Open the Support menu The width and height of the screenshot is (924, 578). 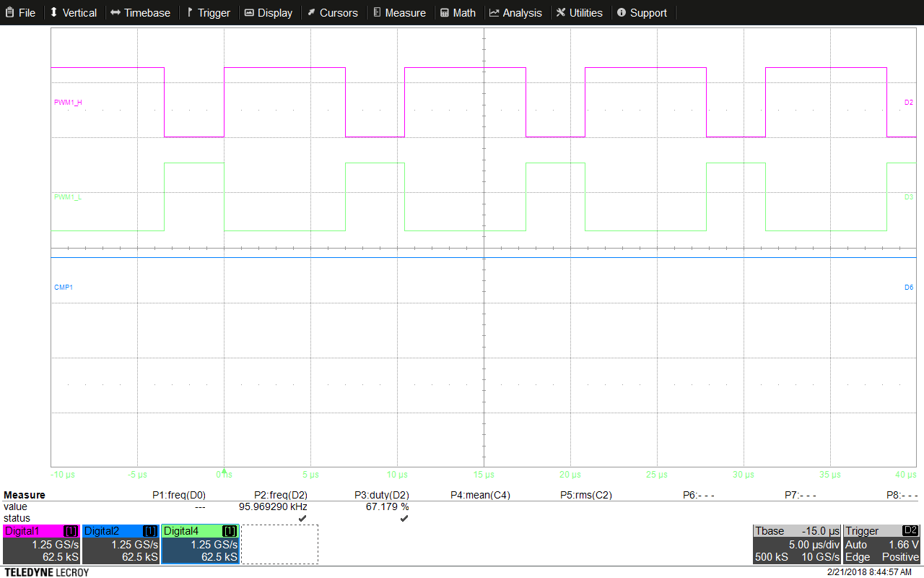(x=642, y=13)
